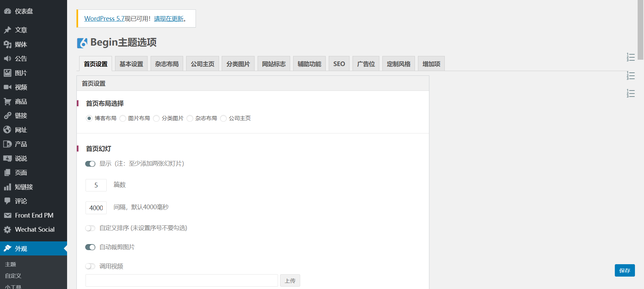Screen dimensions: 644x289
Task: Open the 自定义 submenu item
Action: pos(13,276)
